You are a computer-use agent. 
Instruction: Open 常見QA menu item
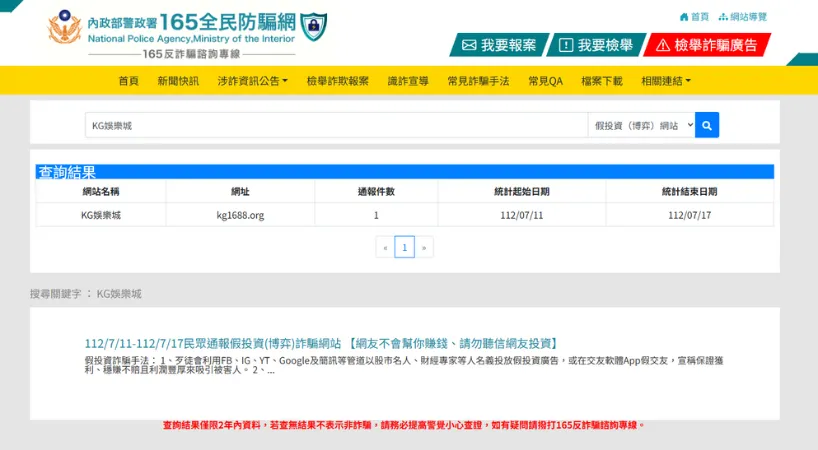click(x=545, y=81)
